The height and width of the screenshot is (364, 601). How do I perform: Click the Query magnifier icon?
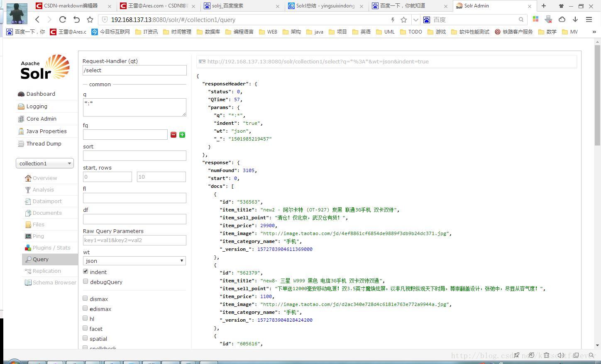pyautogui.click(x=28, y=260)
